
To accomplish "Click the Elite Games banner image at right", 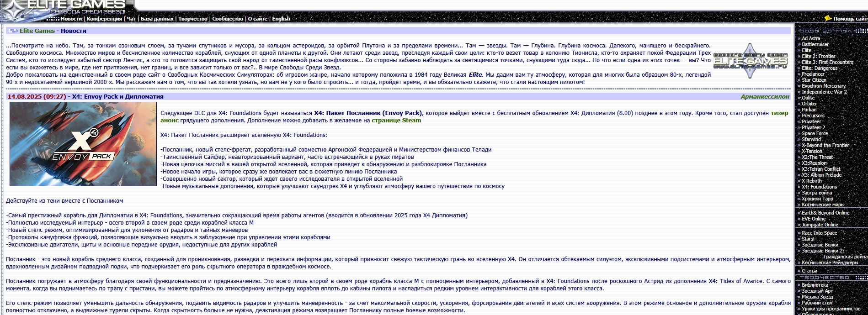I will (751, 61).
